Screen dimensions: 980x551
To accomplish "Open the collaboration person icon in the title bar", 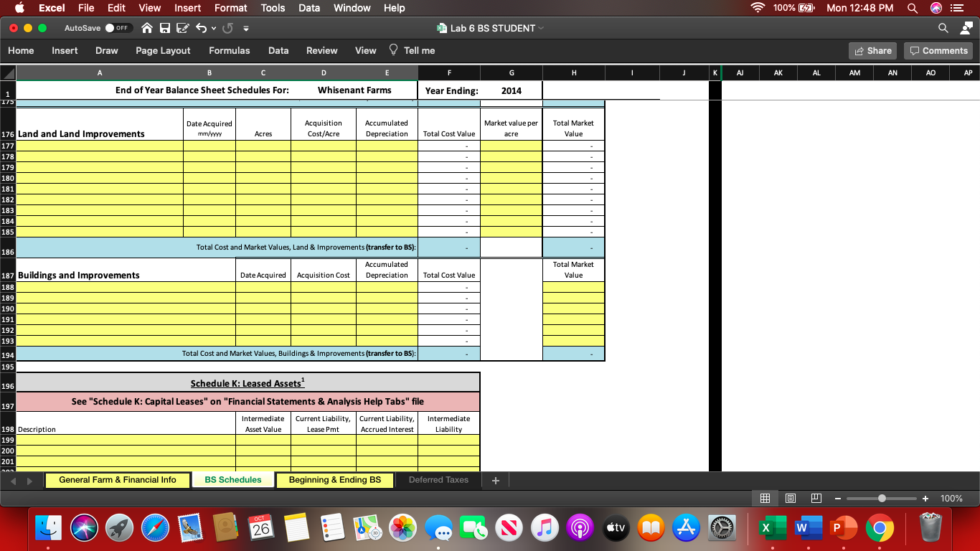I will pyautogui.click(x=965, y=28).
